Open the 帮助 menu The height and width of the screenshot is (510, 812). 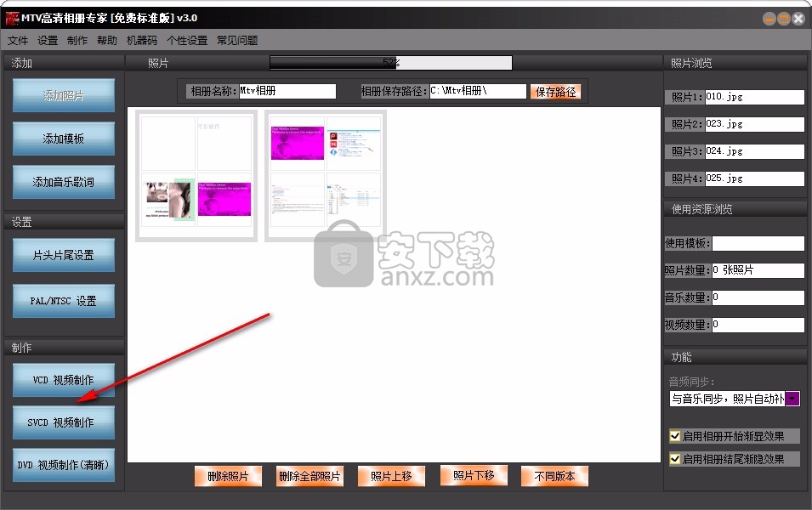pos(107,41)
